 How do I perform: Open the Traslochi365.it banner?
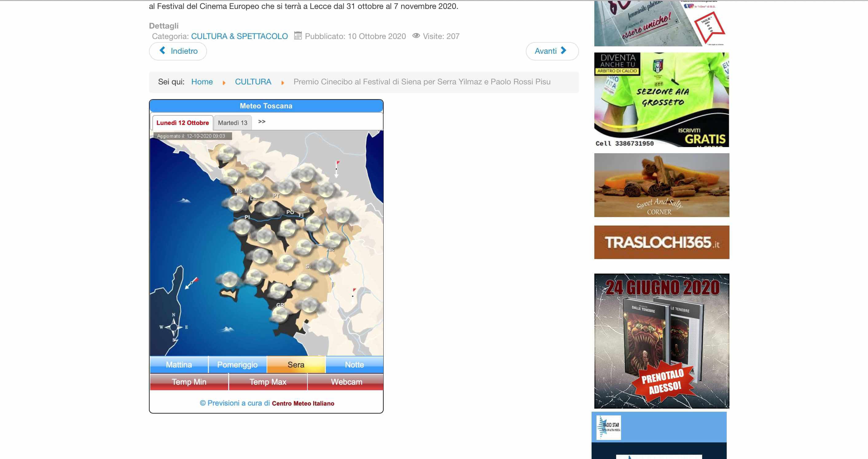coord(661,242)
